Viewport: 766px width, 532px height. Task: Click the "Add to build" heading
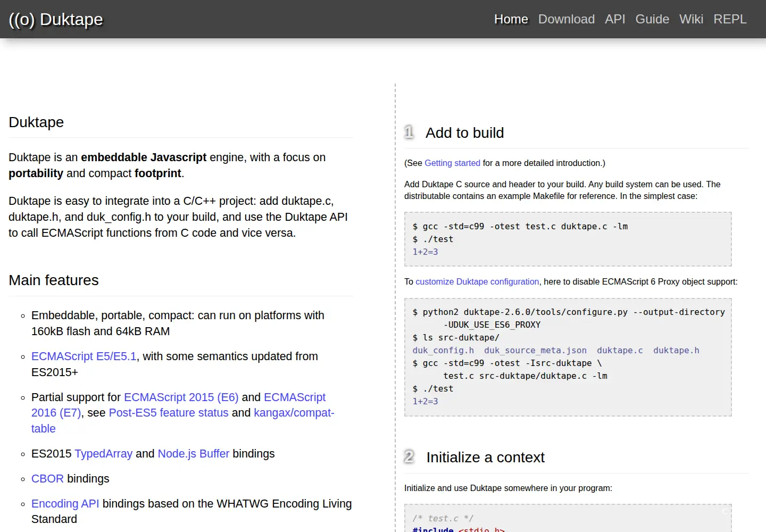465,133
